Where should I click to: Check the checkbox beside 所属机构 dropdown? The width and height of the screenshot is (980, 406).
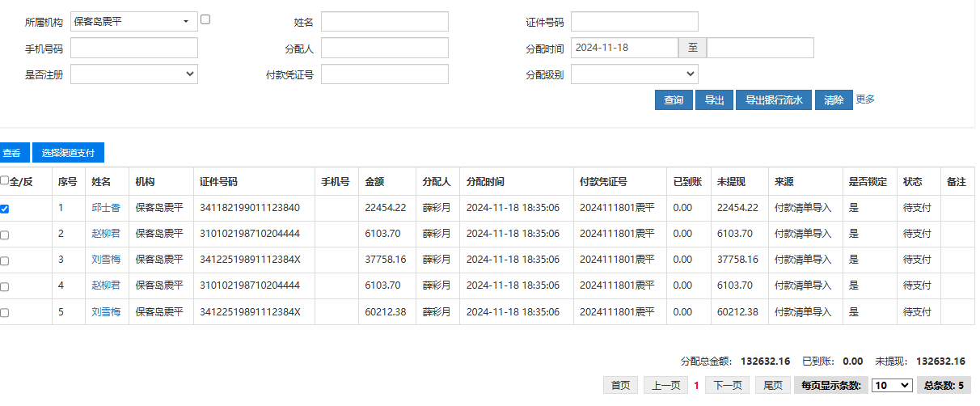tap(205, 19)
